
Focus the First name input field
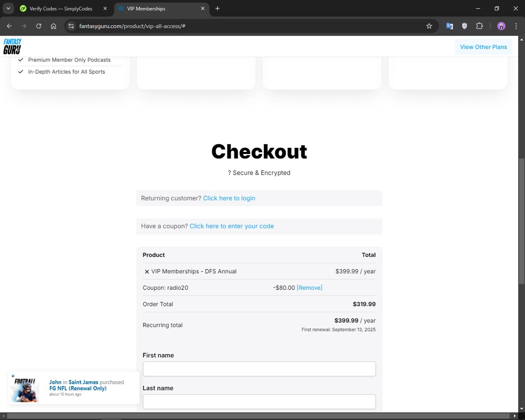[259, 369]
